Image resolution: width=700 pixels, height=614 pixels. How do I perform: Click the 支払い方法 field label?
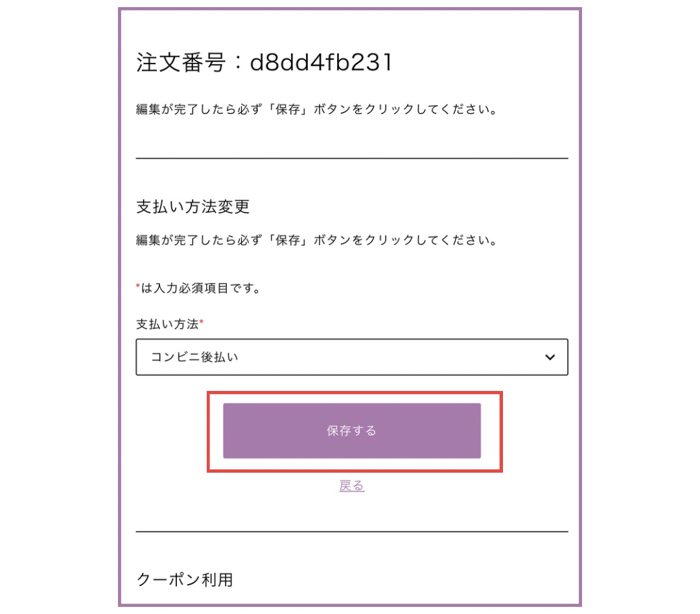[167, 323]
